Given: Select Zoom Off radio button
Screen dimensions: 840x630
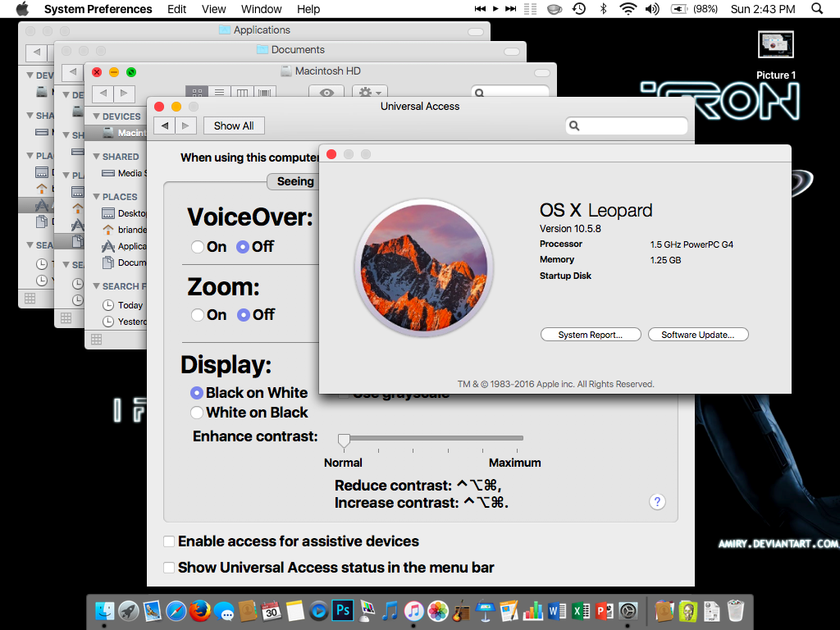Looking at the screenshot, I should tap(243, 314).
